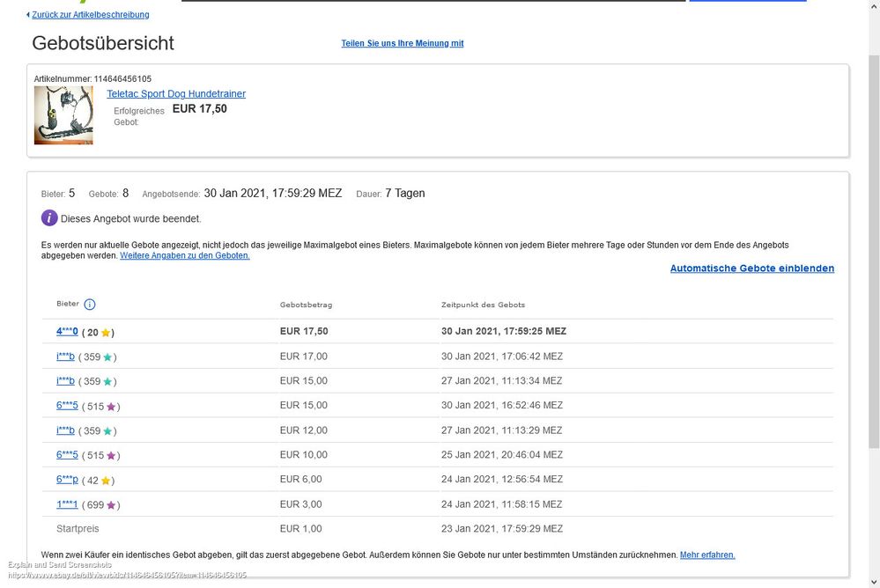The image size is (880, 588).
Task: Open 'Teilen Sie uns Ihre Meinung mit' link
Action: [402, 43]
